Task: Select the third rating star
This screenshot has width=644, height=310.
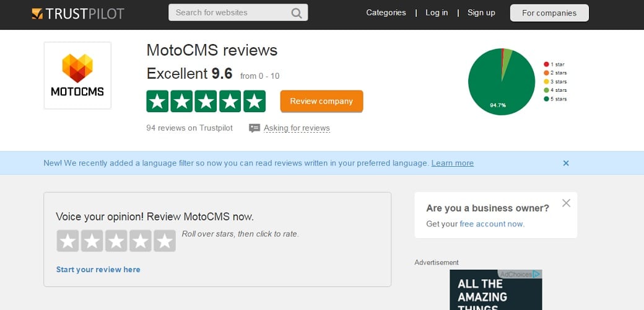Action: [116, 241]
